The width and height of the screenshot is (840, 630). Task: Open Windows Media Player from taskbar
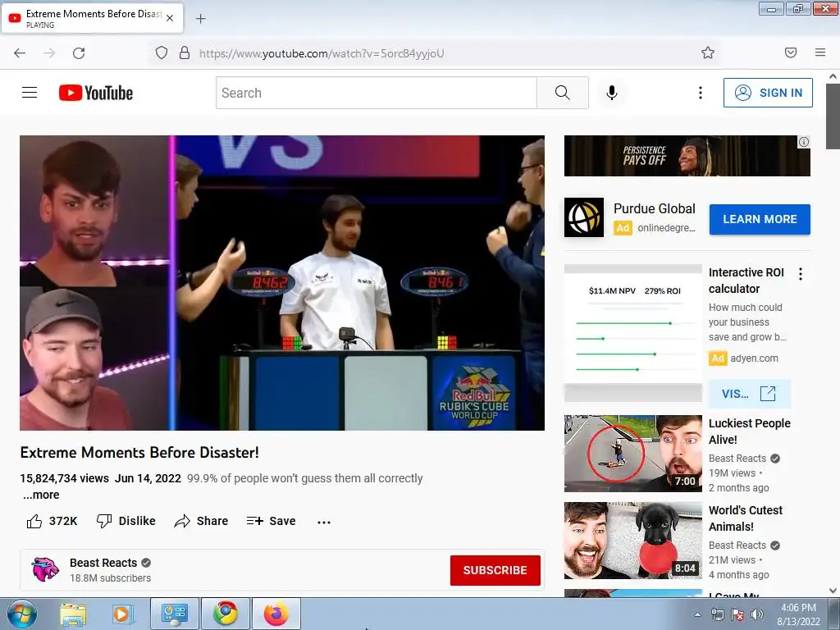(123, 614)
